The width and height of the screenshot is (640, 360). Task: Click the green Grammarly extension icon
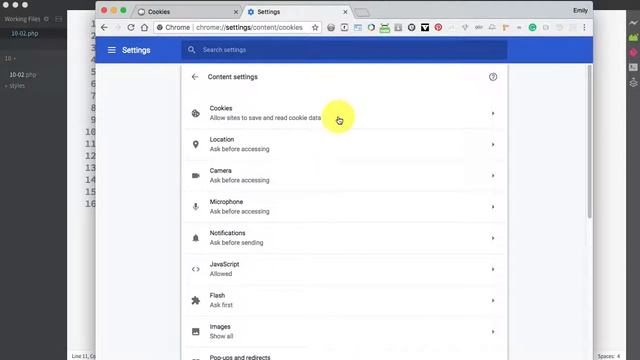click(532, 27)
